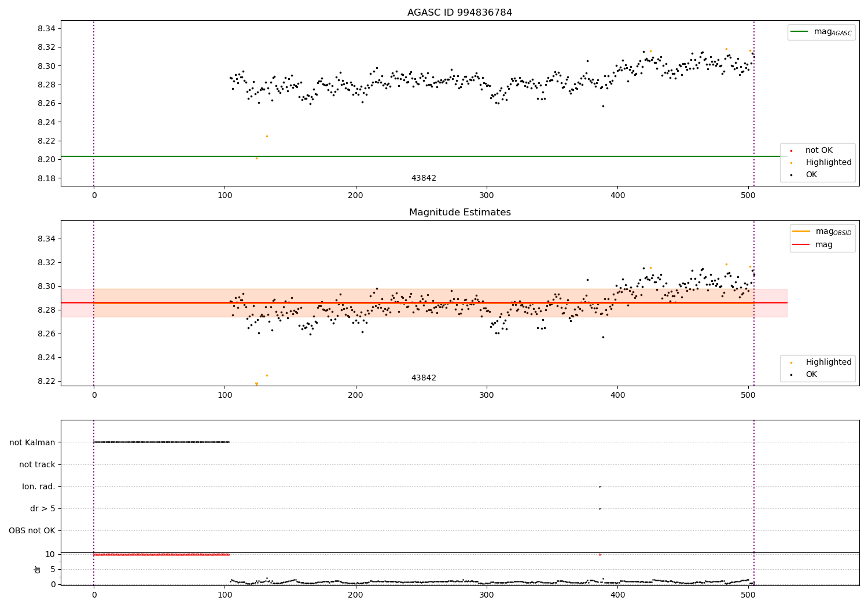Click the orange highlighted point near 8.22 in the top plot

pyautogui.click(x=267, y=137)
